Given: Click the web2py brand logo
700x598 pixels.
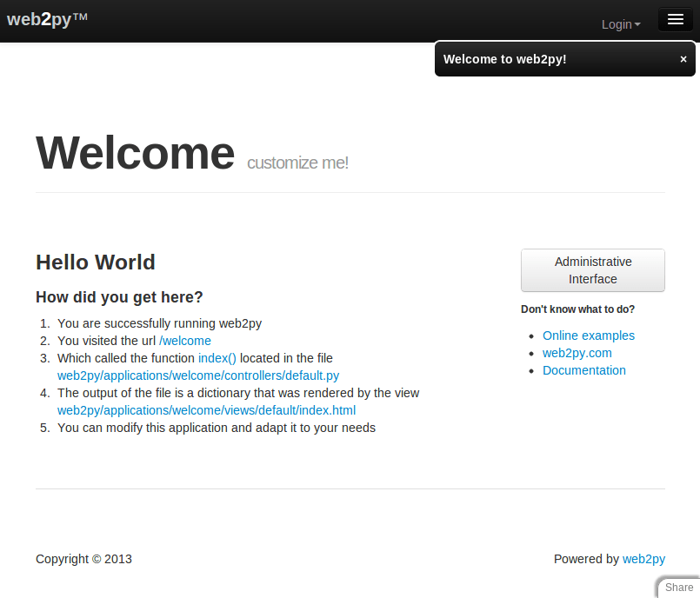Looking at the screenshot, I should [x=47, y=19].
